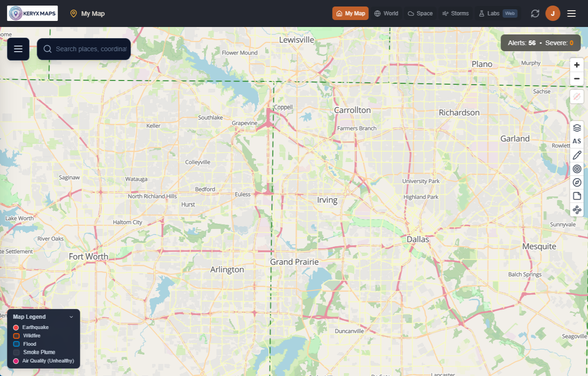Open the map sidebar menu button
Viewport: 588px width, 376px height.
[x=18, y=49]
